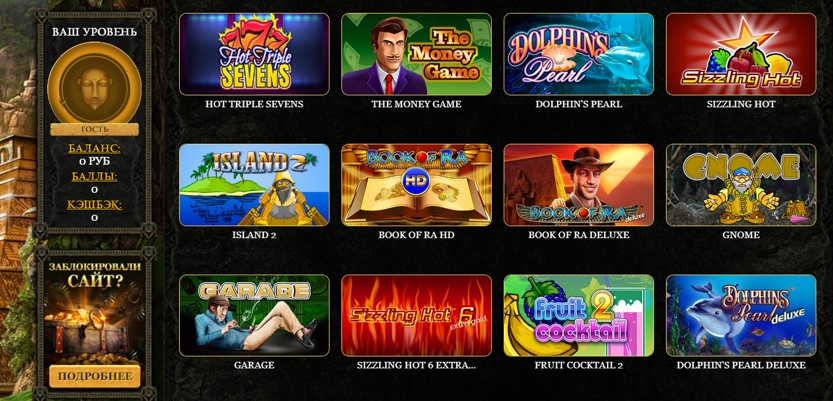This screenshot has width=833, height=401.
Task: Click the golden level medallion icon
Action: 95,83
